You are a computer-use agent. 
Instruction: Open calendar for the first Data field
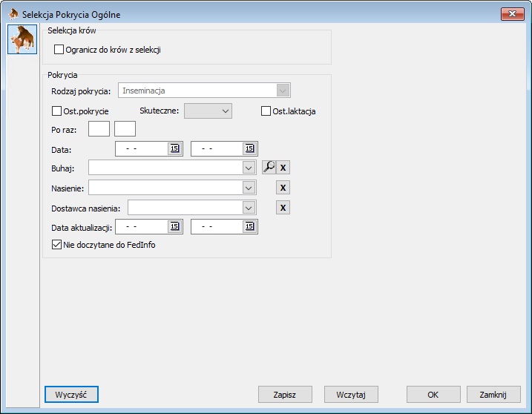click(x=174, y=148)
